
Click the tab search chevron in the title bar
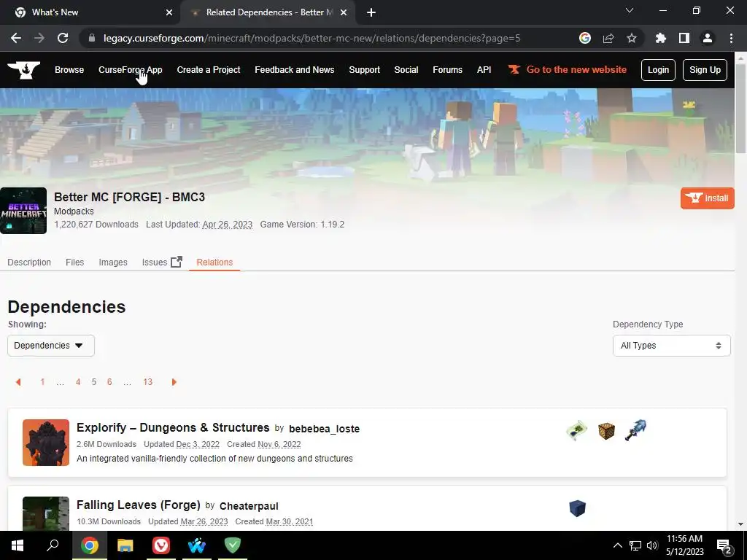630,10
